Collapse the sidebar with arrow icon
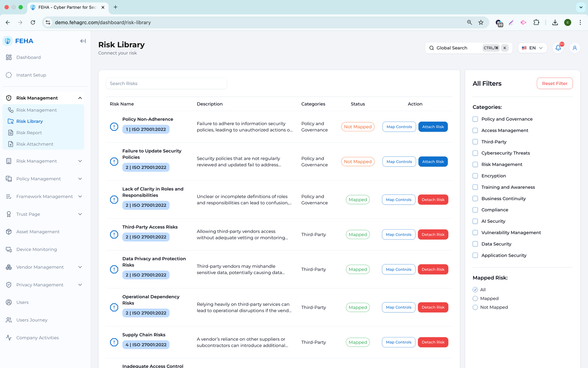 pos(83,41)
